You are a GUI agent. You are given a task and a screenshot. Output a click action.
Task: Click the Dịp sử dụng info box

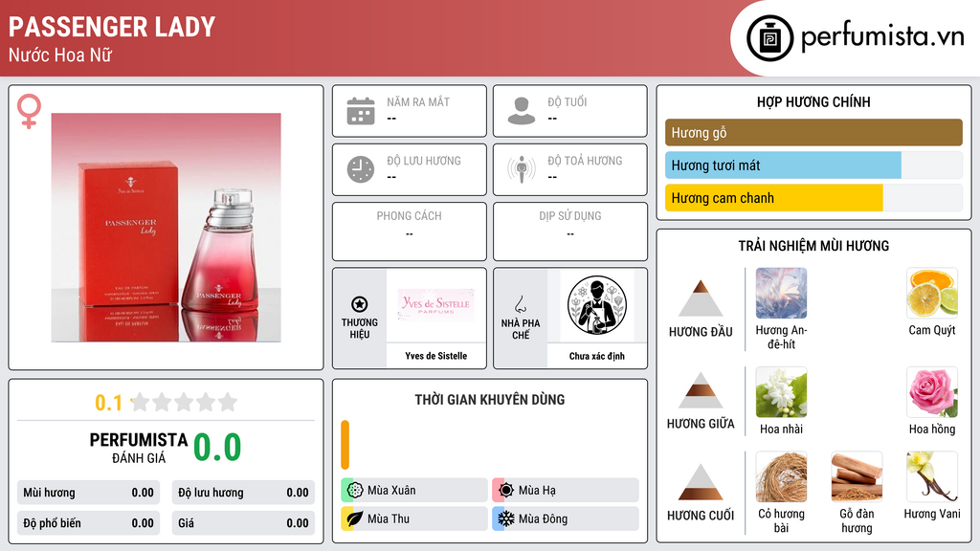[570, 231]
